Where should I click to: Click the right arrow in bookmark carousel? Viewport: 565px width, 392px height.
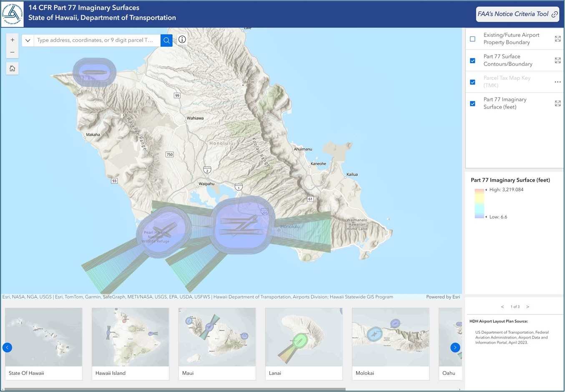pyautogui.click(x=455, y=347)
